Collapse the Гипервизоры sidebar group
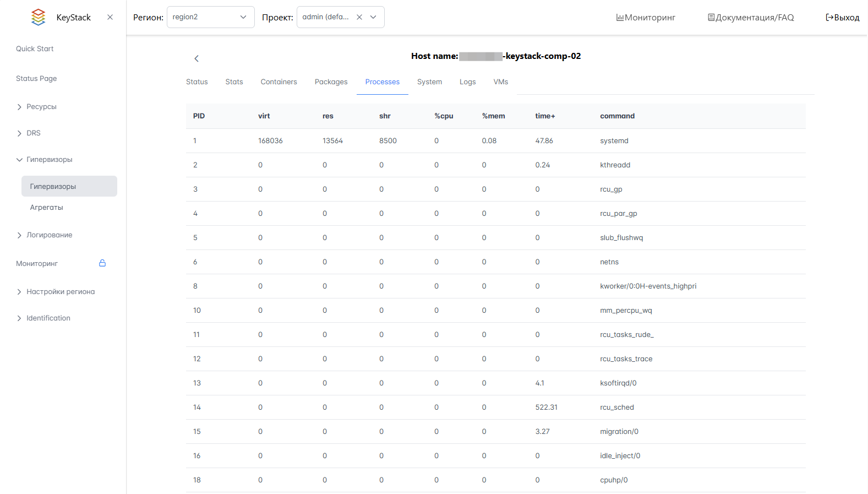The image size is (868, 494). [x=49, y=160]
